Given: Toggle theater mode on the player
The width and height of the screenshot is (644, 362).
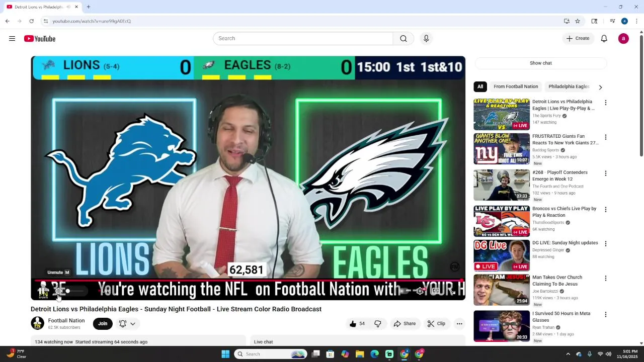Looking at the screenshot, I should point(436,291).
